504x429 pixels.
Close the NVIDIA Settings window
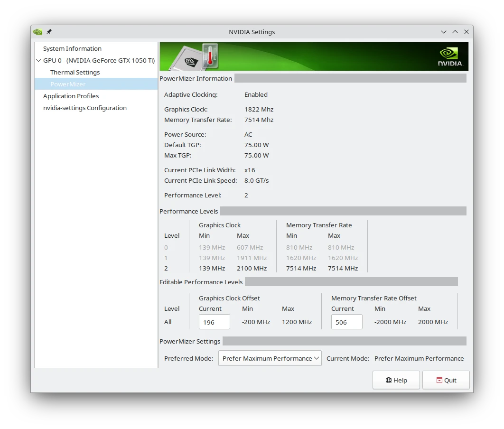tap(467, 32)
